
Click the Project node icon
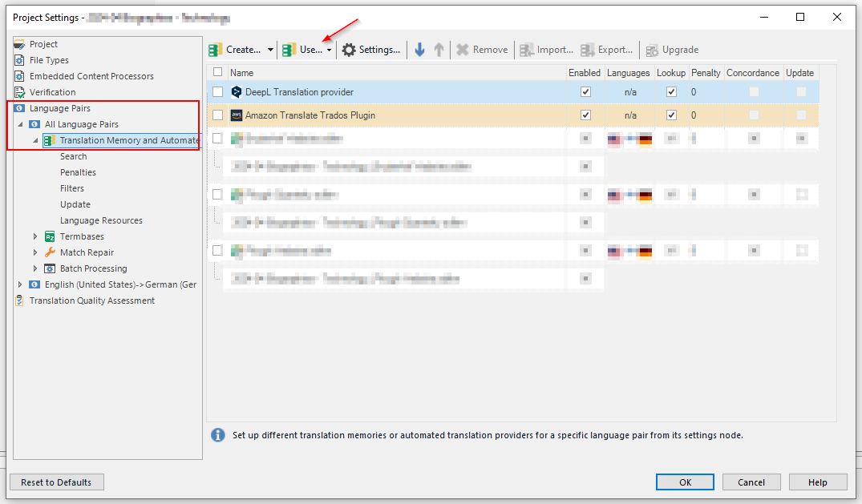point(19,44)
